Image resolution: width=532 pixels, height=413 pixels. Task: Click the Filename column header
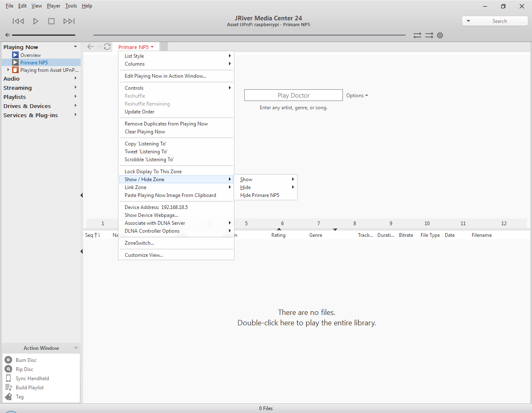(482, 235)
